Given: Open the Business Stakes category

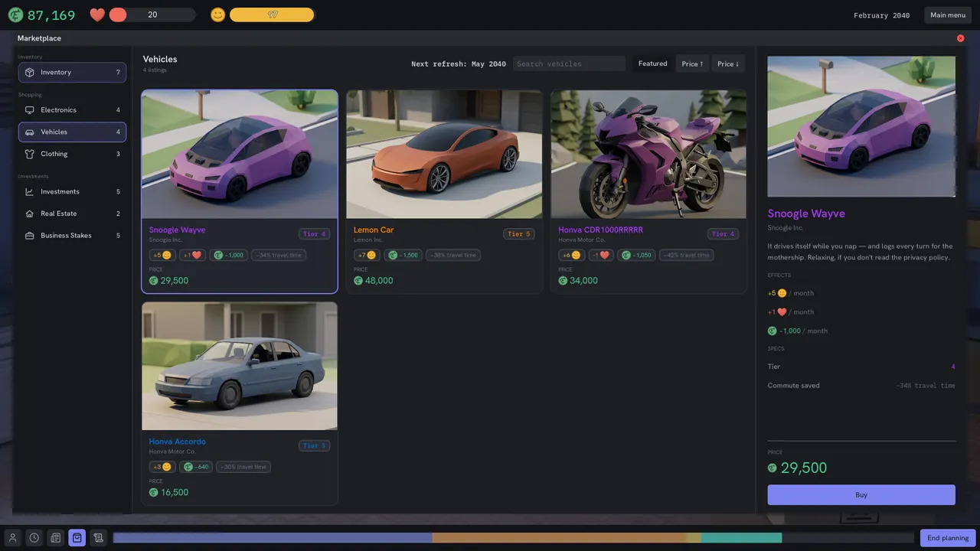Looking at the screenshot, I should click(72, 236).
